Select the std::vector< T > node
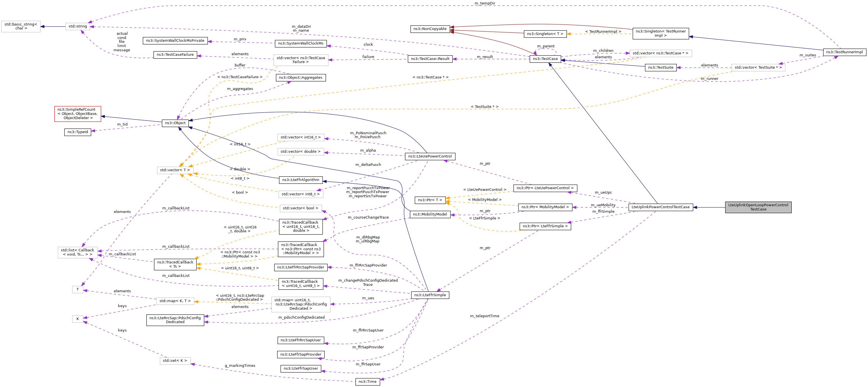The image size is (868, 387). (175, 170)
